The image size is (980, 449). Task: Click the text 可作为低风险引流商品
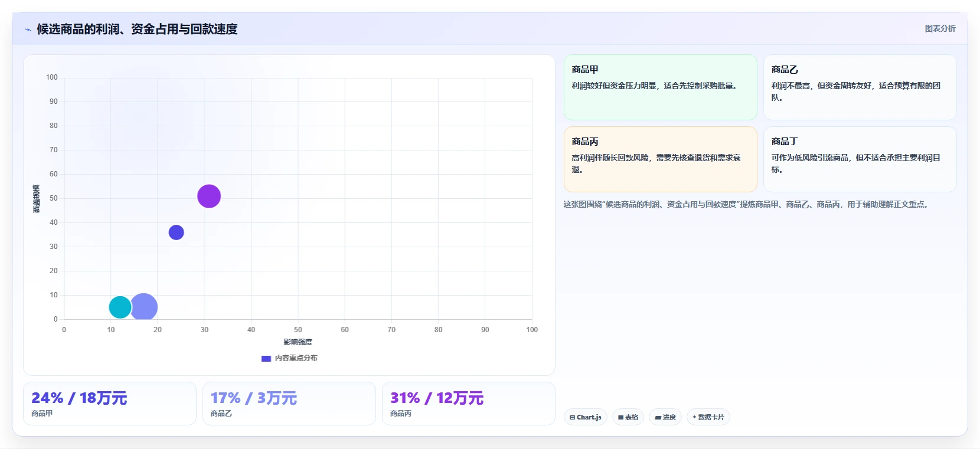pyautogui.click(x=809, y=158)
